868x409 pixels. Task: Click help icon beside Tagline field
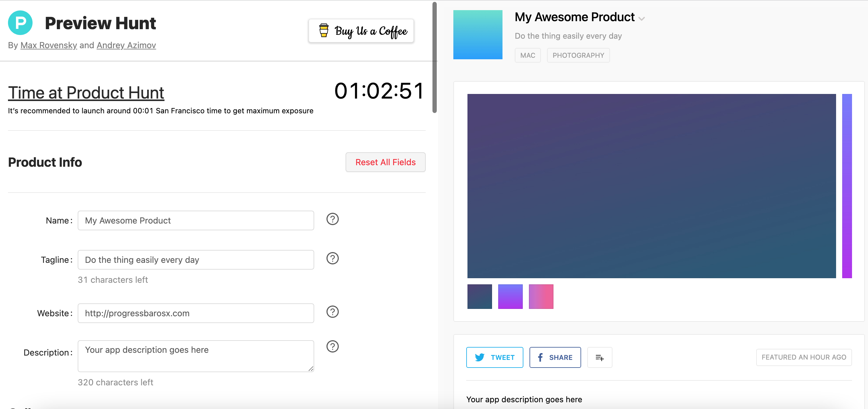click(x=332, y=259)
